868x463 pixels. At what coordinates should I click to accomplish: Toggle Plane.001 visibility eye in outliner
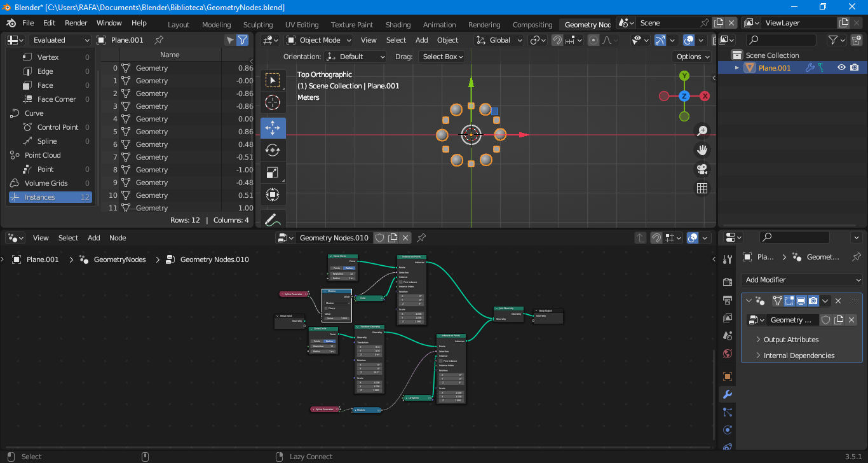[841, 67]
